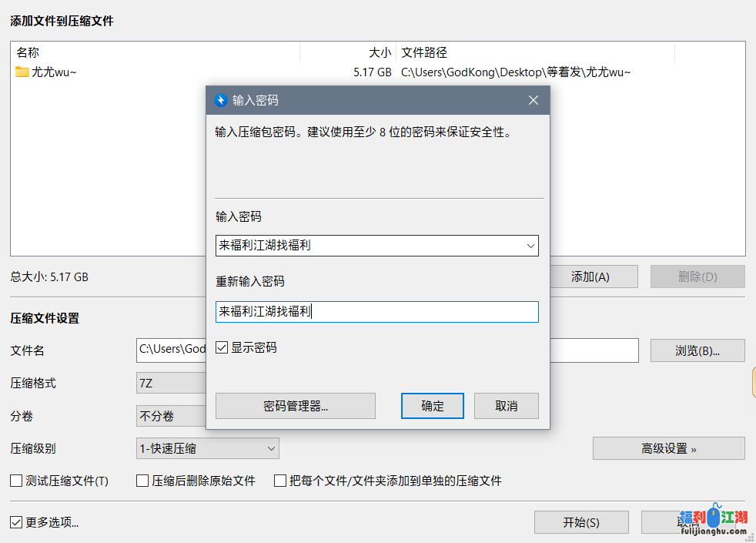
Task: Open the 压缩级别 dropdown showing 1-快速压缩
Action: pyautogui.click(x=269, y=447)
